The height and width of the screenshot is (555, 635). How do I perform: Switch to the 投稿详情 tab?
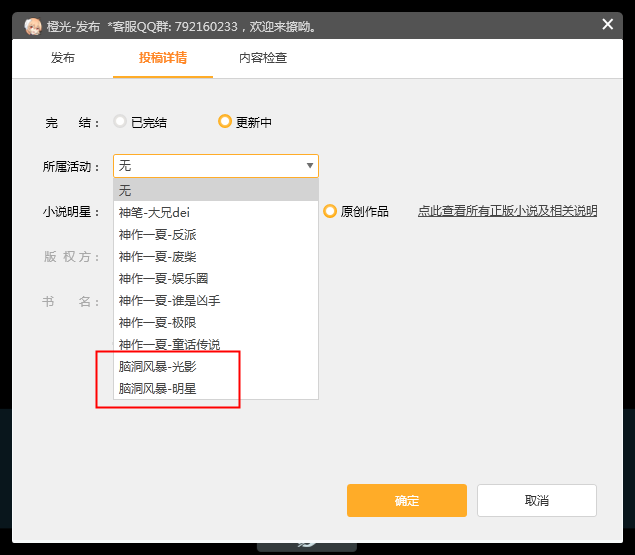[164, 58]
